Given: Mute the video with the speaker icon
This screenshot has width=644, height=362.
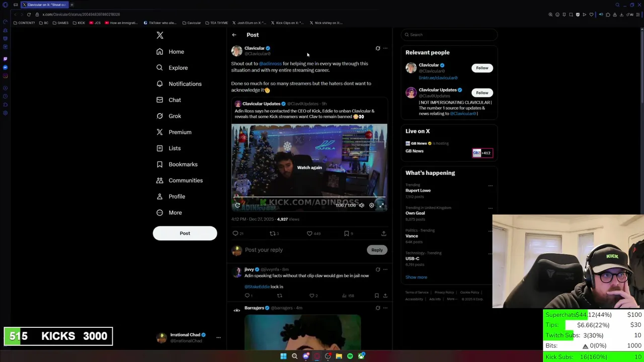Looking at the screenshot, I should (x=361, y=205).
